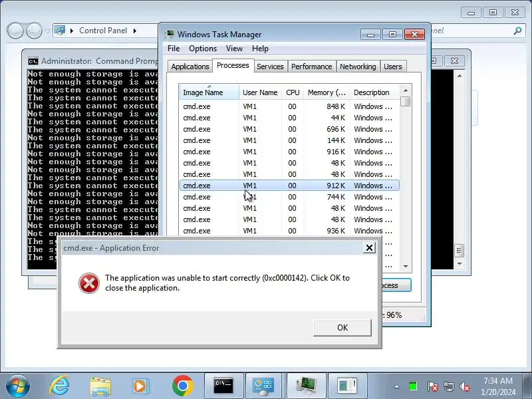Sort processes by User Name column
532x399 pixels.
260,92
